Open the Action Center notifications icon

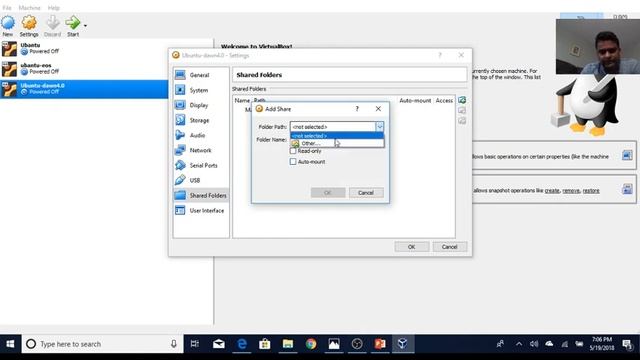[627, 344]
